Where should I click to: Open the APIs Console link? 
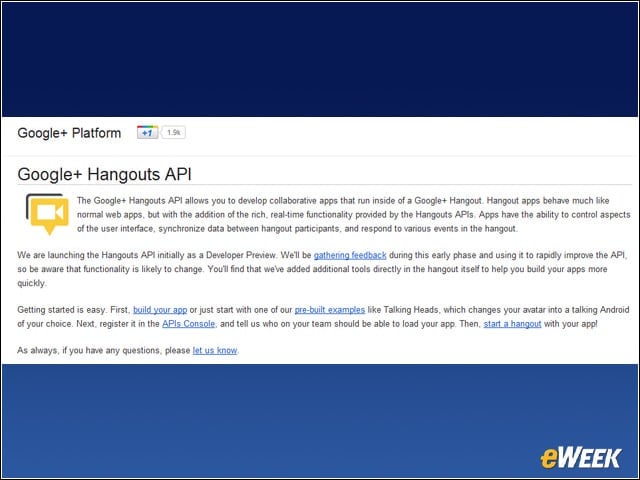(x=189, y=324)
